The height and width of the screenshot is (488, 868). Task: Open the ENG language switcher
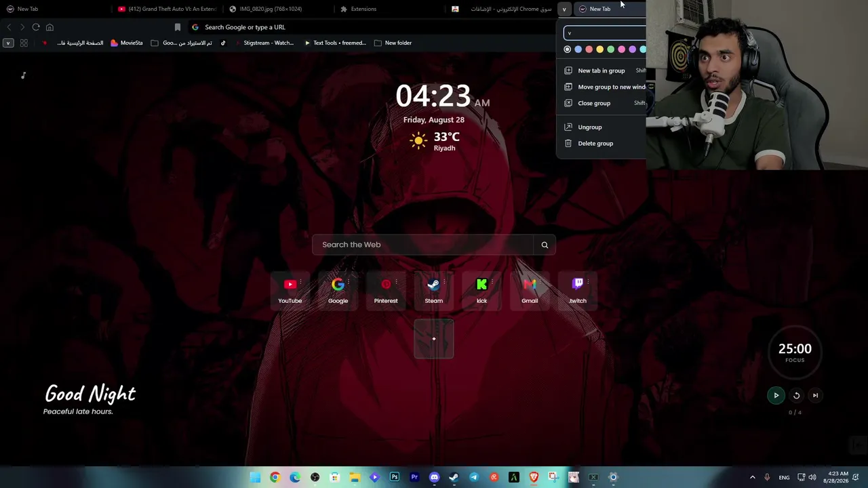pos(784,477)
